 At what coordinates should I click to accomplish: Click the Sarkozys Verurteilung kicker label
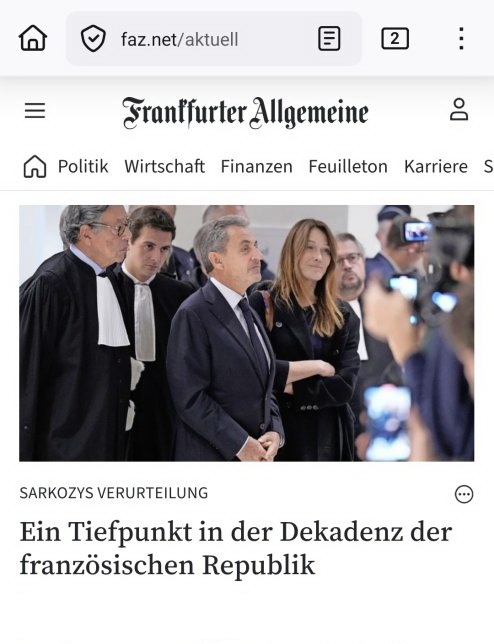tap(114, 493)
